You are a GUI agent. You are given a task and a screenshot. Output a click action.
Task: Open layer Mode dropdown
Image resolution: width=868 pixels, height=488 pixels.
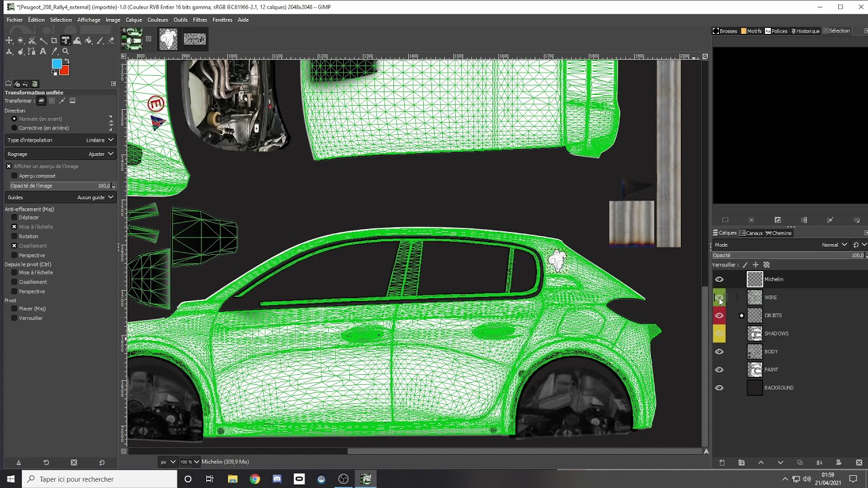tap(781, 245)
